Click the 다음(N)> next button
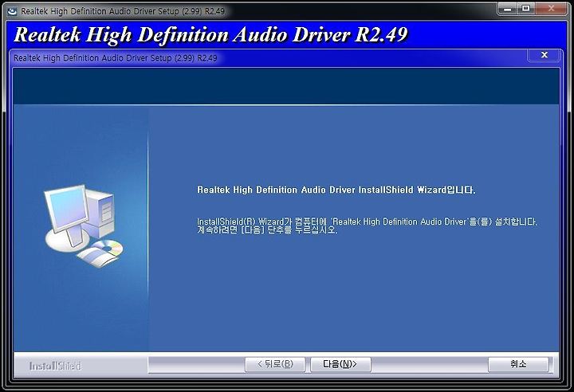 [x=340, y=364]
